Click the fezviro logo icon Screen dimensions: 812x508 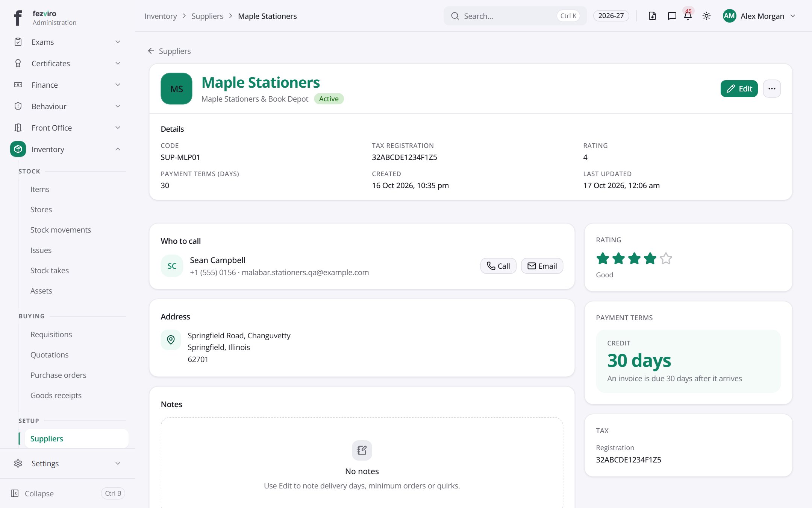18,18
